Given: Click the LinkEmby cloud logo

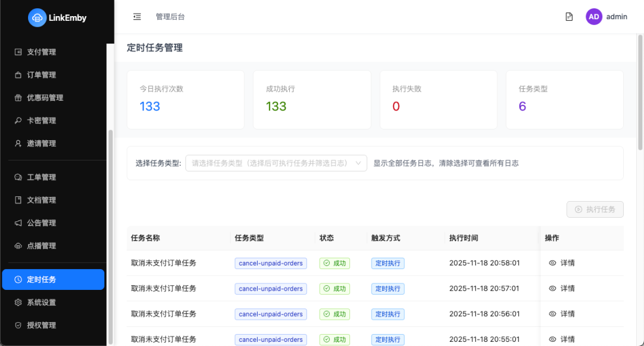Looking at the screenshot, I should pos(38,18).
